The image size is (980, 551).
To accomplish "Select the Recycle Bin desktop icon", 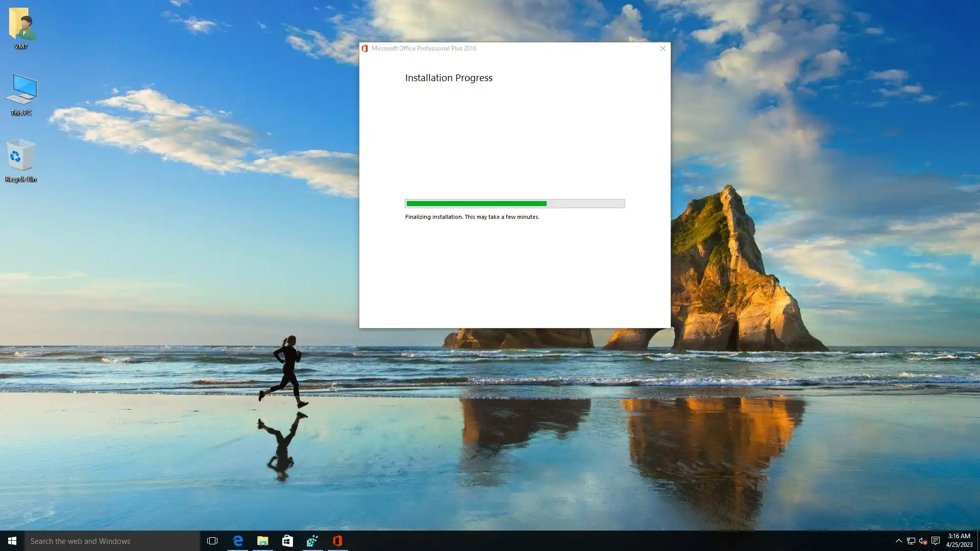I will (21, 158).
